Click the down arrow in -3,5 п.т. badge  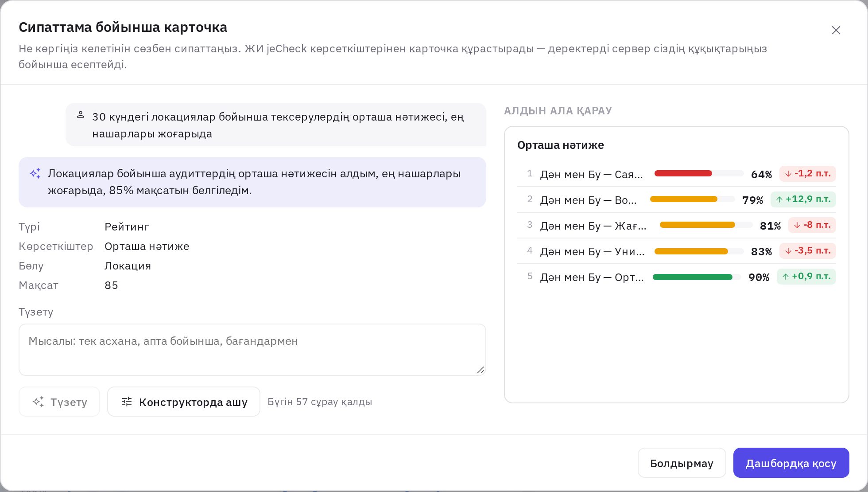(788, 251)
